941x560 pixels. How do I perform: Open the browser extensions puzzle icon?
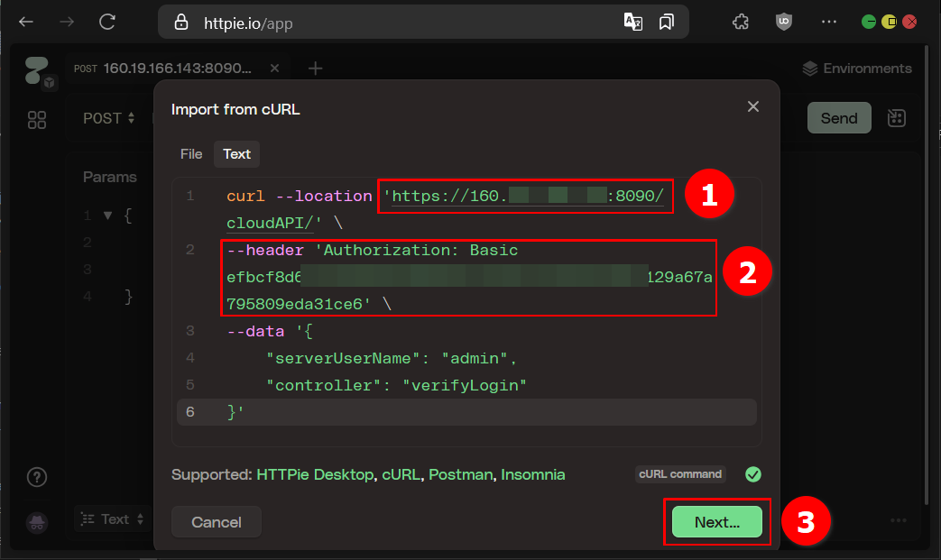coord(741,23)
